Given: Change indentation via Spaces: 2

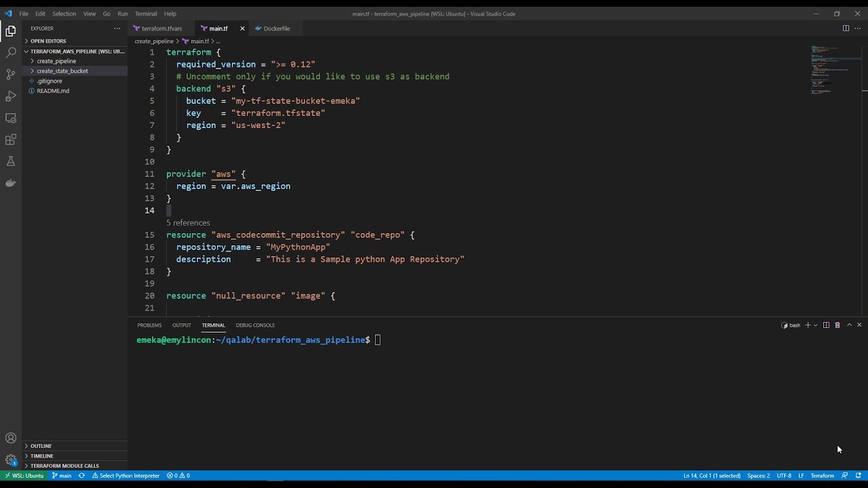Looking at the screenshot, I should 758,476.
